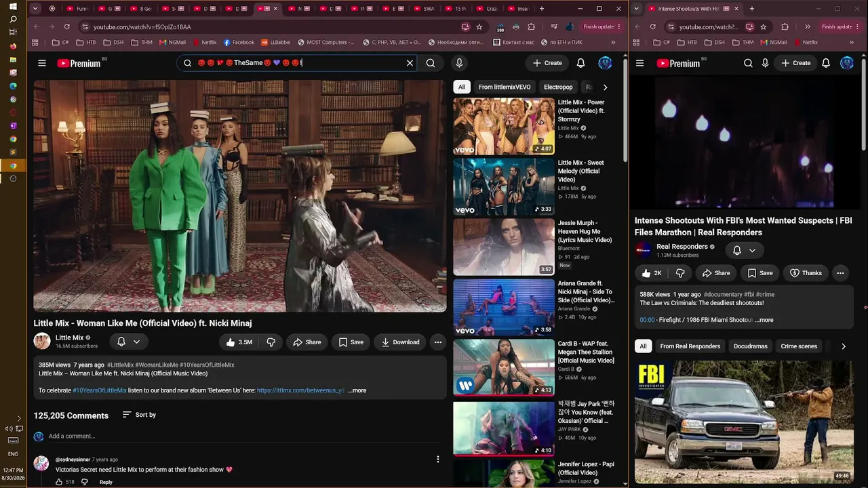Open new tab in left browser window
The width and height of the screenshot is (868, 488).
(541, 9)
